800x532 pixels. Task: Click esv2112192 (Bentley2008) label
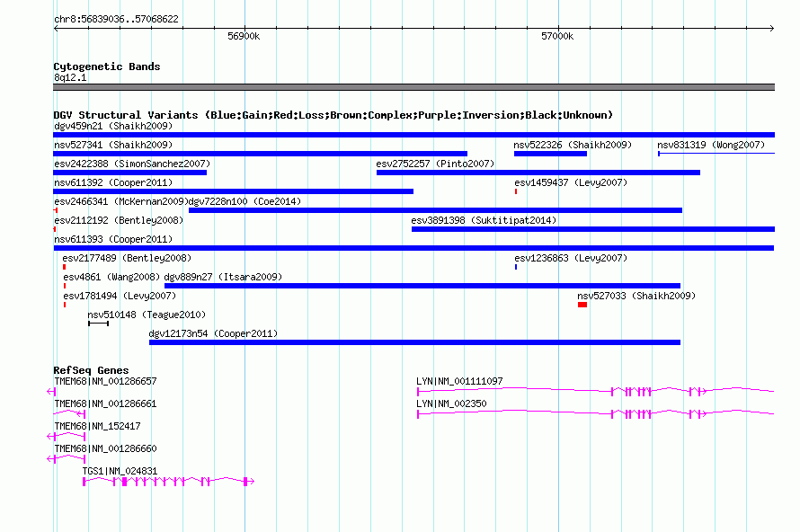click(x=119, y=220)
